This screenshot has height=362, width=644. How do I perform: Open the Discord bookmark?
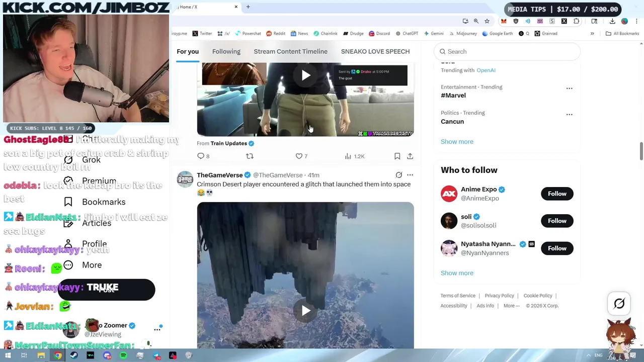point(379,34)
